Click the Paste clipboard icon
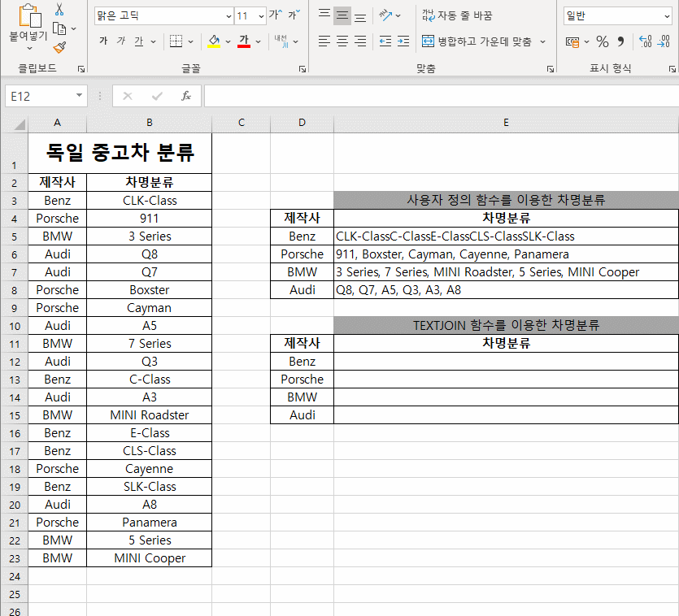Viewport: 679px width, 616px height. tap(30, 15)
